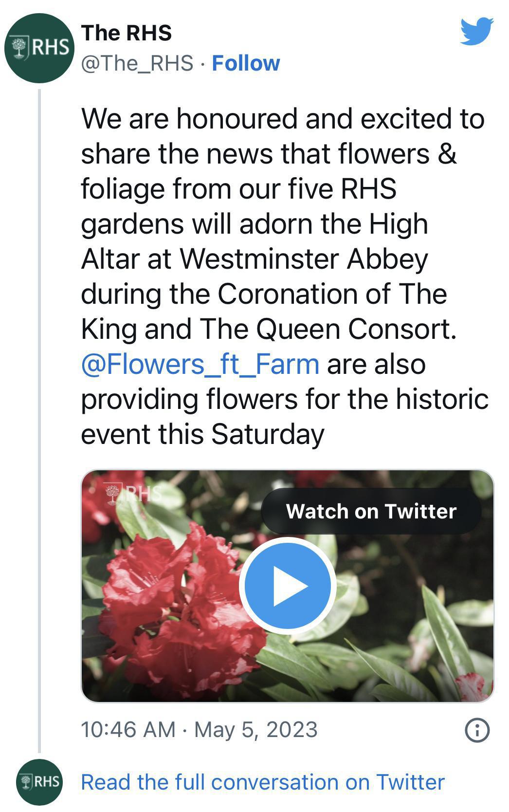
Task: Click the May 5, 2023 timestamp link
Action: coord(200,729)
